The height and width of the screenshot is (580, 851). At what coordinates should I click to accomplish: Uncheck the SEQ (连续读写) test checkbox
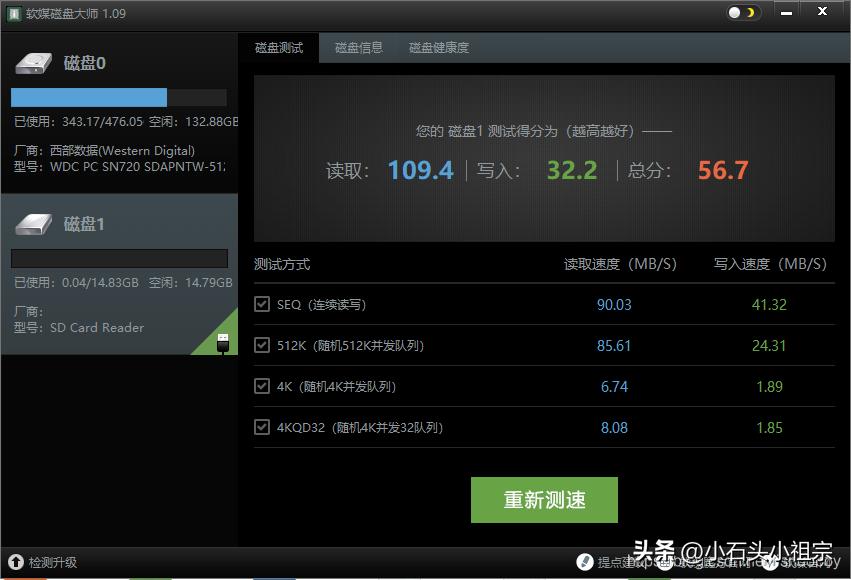point(262,304)
